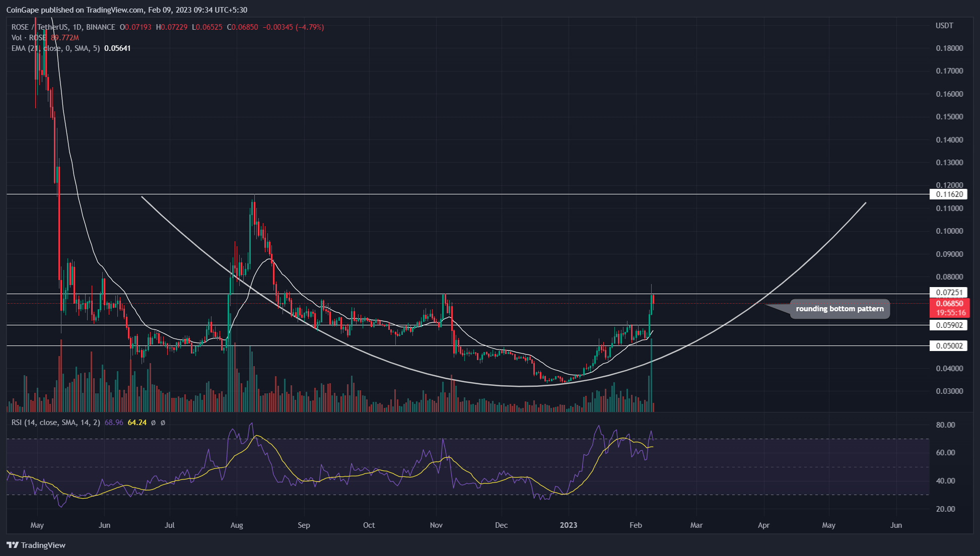Click the purple 68.96 RSI value
Viewport: 980px width, 556px height.
[x=114, y=423]
